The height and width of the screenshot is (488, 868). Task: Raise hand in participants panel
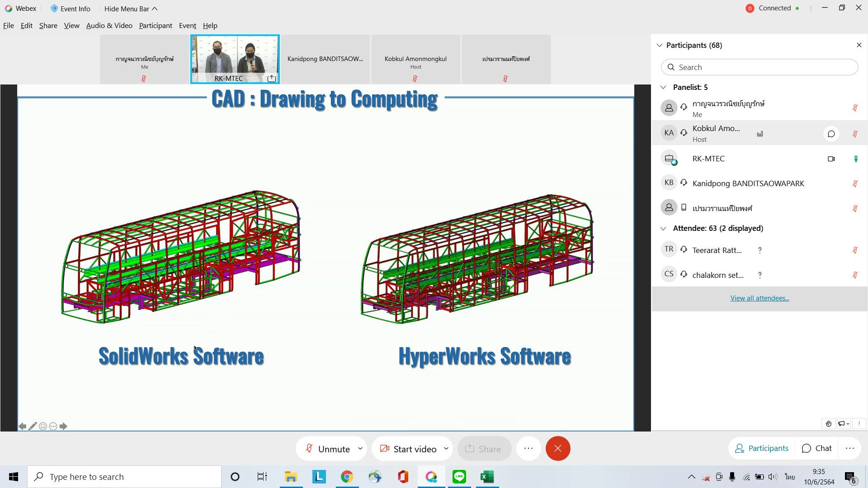click(828, 424)
